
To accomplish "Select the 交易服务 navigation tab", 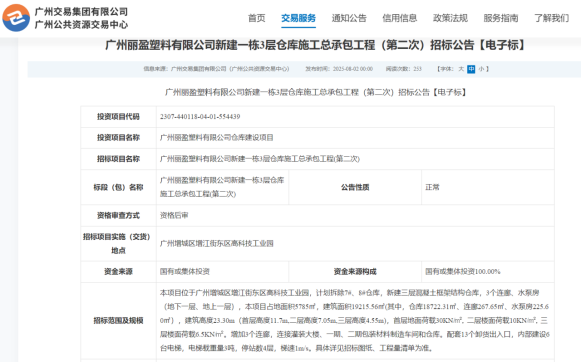I will point(298,18).
